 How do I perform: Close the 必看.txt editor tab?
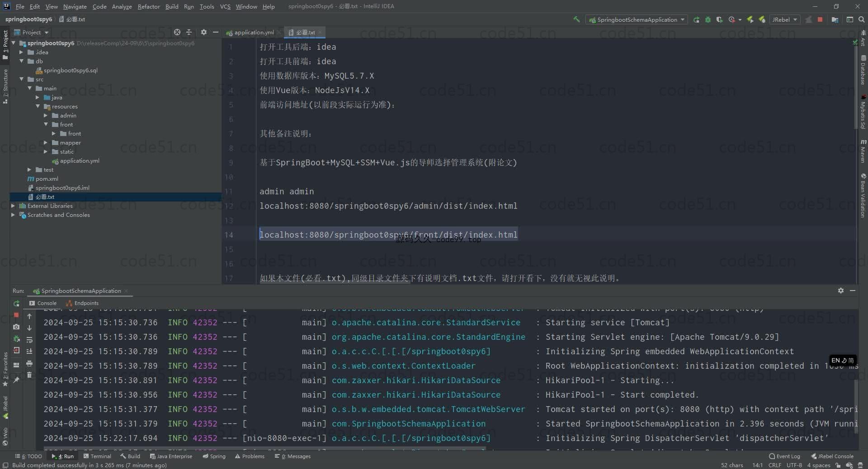click(320, 32)
